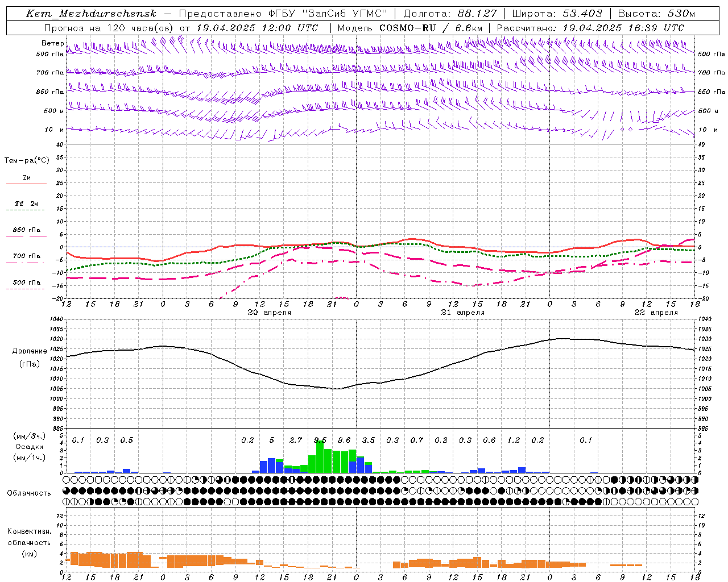Click the Модель COSMO-RU / 6.6км label
Viewport: 728px width, 582px height.
click(x=410, y=28)
